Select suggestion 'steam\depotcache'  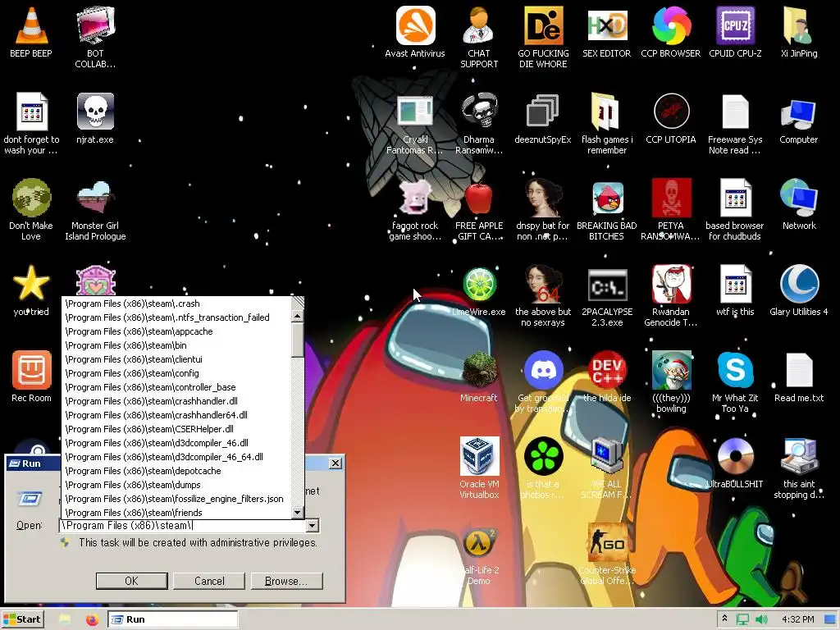(177, 471)
